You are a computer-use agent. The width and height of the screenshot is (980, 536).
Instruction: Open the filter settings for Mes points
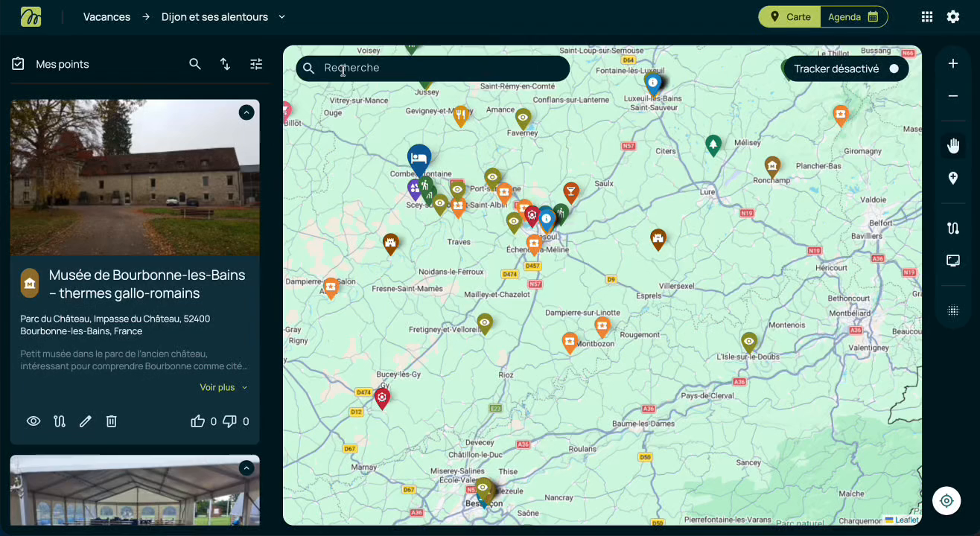256,64
